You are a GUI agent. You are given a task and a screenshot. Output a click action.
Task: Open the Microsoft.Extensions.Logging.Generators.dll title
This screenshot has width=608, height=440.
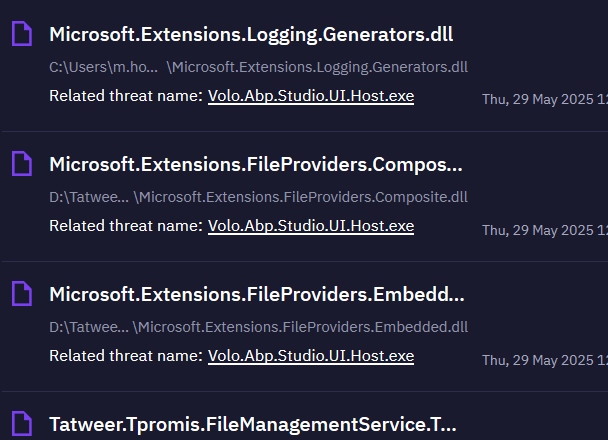pyautogui.click(x=251, y=34)
